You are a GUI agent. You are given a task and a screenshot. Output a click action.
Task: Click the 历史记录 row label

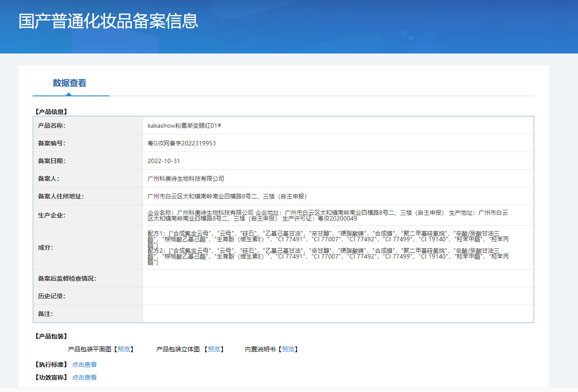tap(52, 296)
